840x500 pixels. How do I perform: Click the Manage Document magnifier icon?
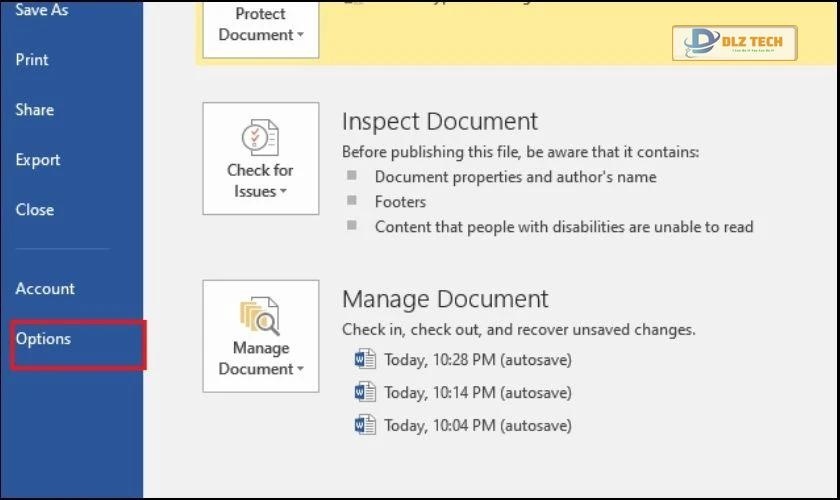(x=260, y=316)
